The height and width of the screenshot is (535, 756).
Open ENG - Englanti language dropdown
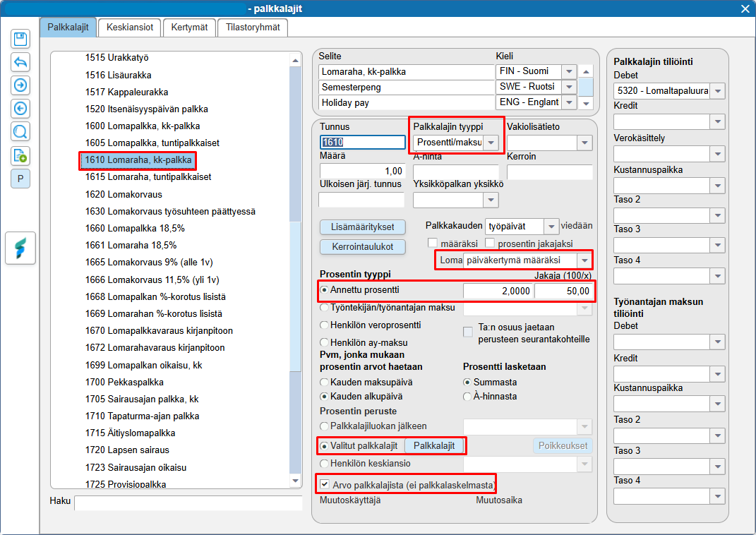tap(569, 102)
